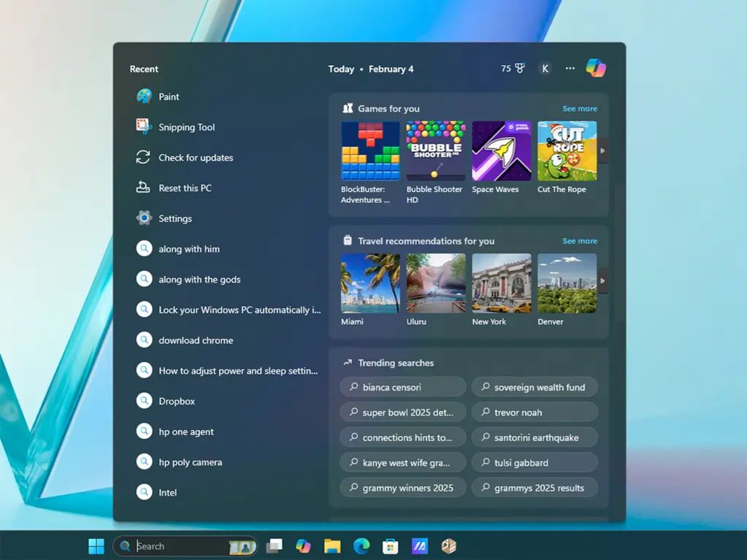
Task: Click 'See more' for Games for you
Action: [x=580, y=109]
